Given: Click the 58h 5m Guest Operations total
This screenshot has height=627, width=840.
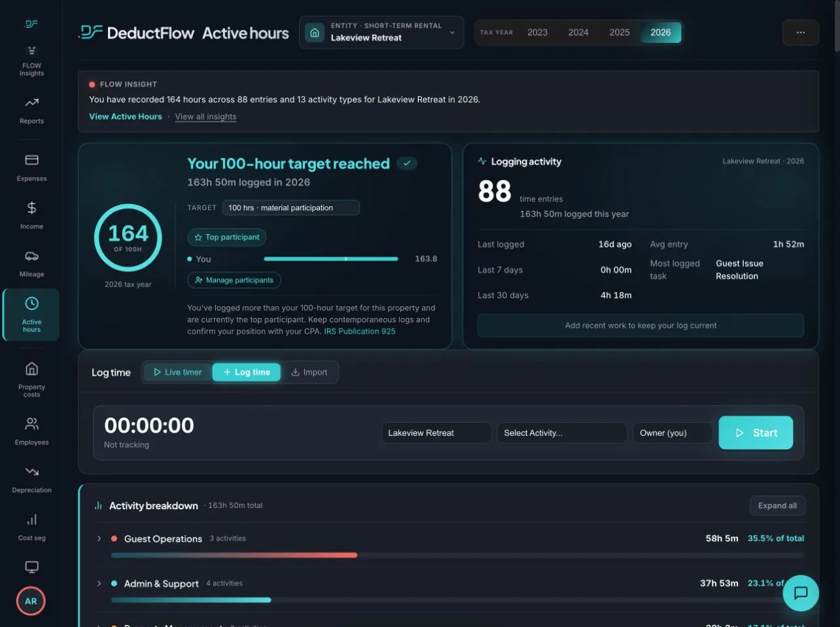Looking at the screenshot, I should point(722,538).
